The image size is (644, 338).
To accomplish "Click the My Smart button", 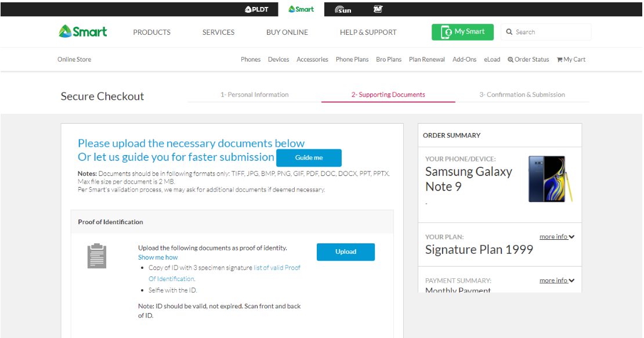I will (462, 32).
